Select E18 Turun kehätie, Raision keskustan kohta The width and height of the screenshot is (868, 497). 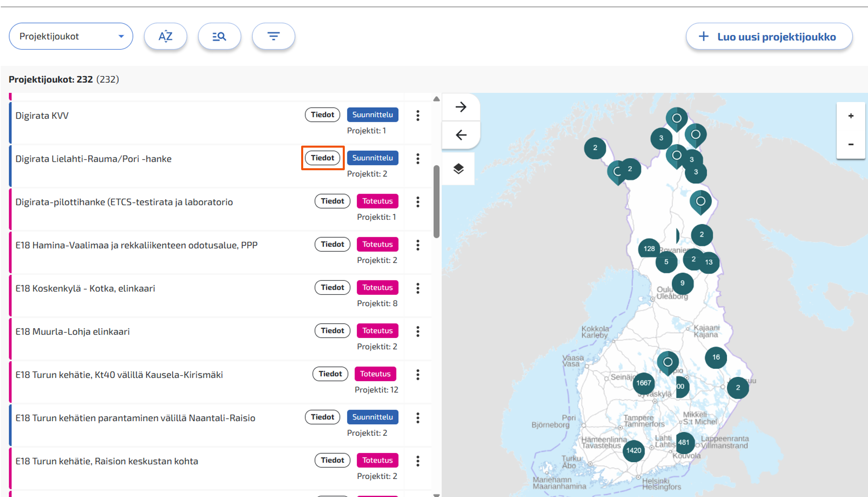[x=220, y=468]
